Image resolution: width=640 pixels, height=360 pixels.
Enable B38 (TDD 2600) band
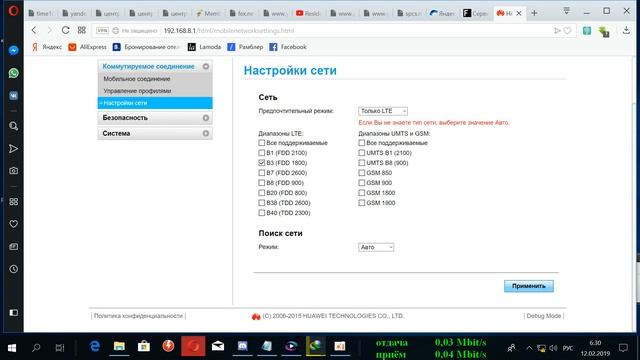tap(262, 202)
